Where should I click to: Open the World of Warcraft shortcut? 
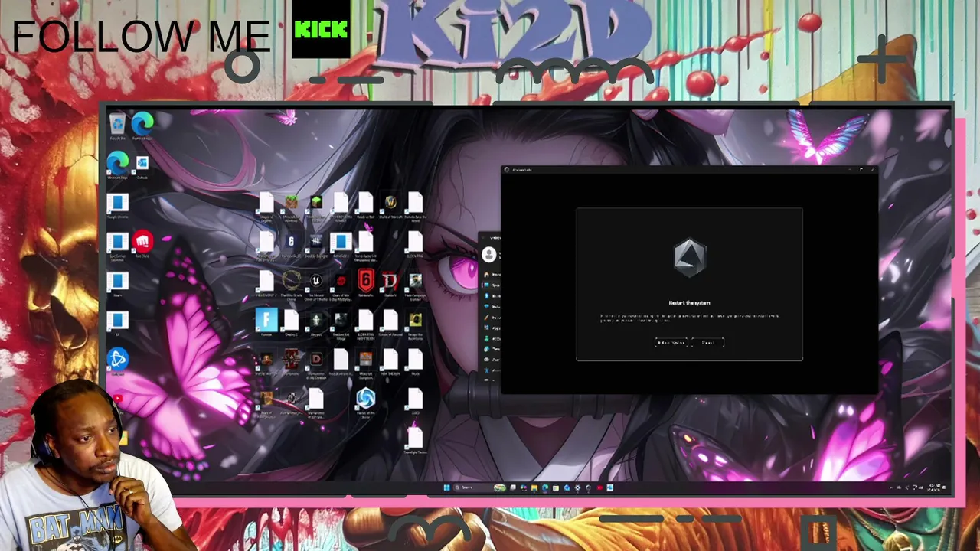click(390, 205)
